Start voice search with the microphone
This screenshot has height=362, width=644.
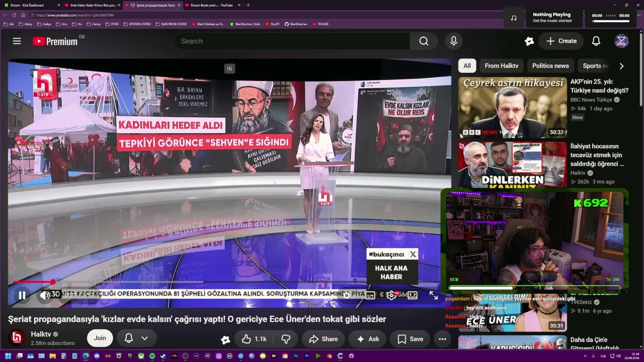[454, 41]
